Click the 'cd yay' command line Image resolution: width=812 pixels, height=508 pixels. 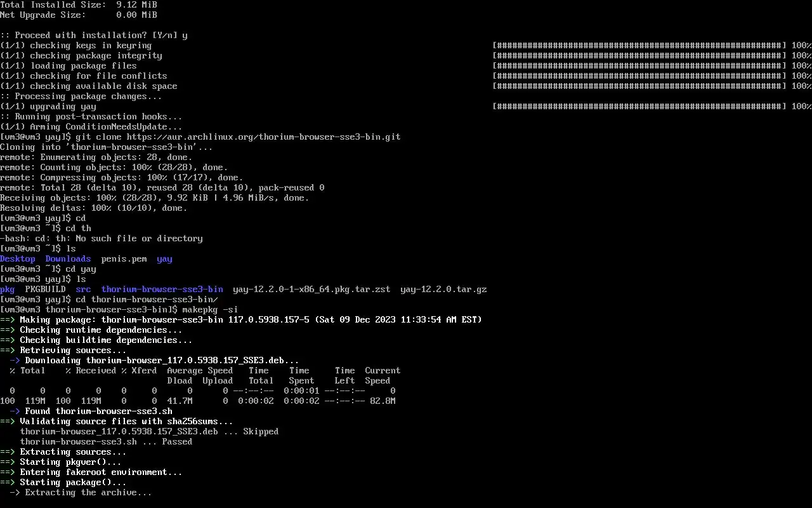point(48,269)
